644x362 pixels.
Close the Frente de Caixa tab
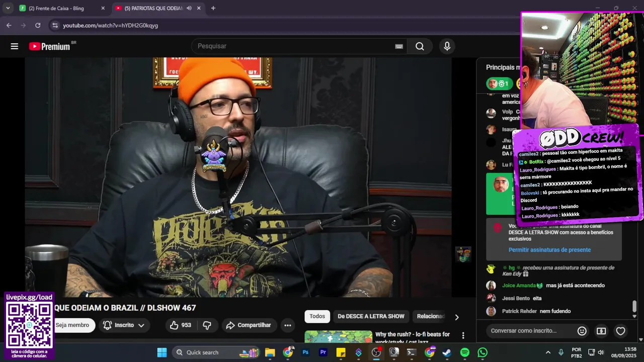point(103,8)
